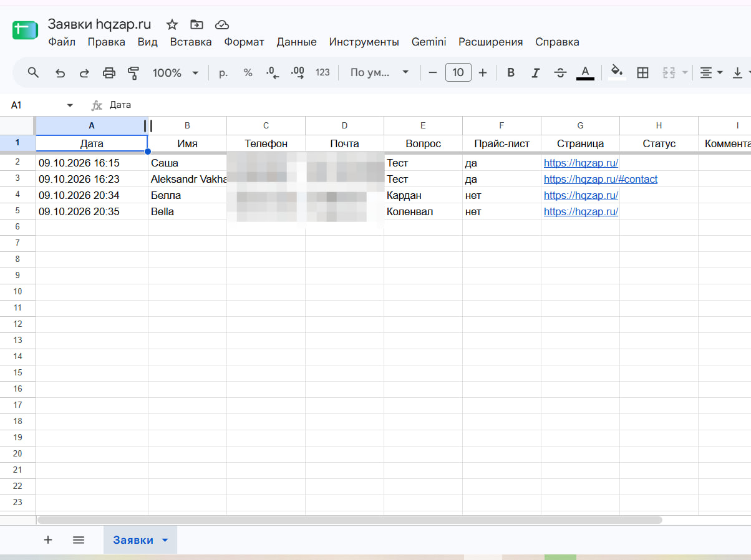751x560 pixels.
Task: Add a new sheet with plus button
Action: pos(48,540)
